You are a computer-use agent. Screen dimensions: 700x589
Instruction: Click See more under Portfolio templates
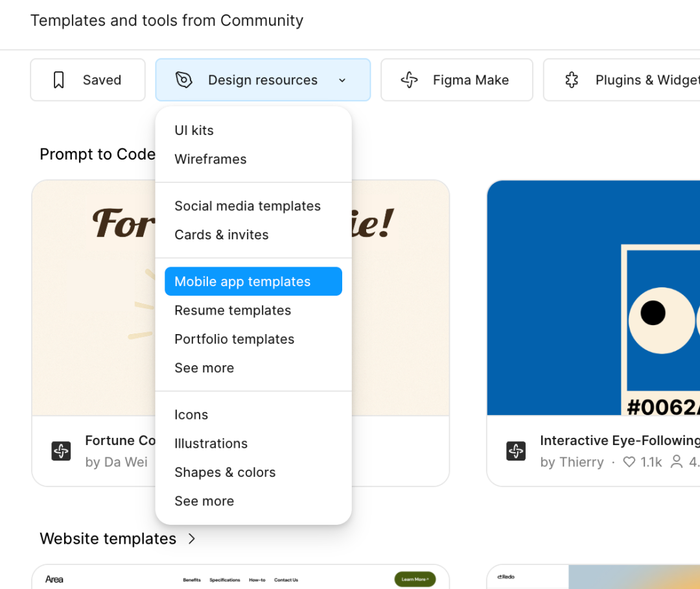pos(253,368)
